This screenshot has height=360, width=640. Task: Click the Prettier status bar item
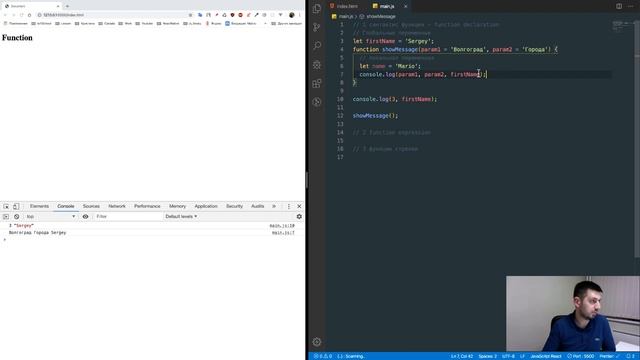coord(609,356)
